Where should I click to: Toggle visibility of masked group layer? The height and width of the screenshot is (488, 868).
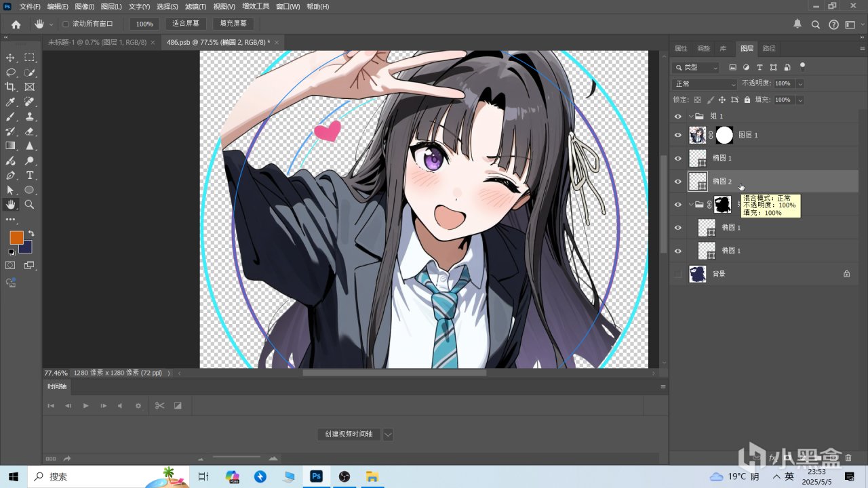coord(677,204)
